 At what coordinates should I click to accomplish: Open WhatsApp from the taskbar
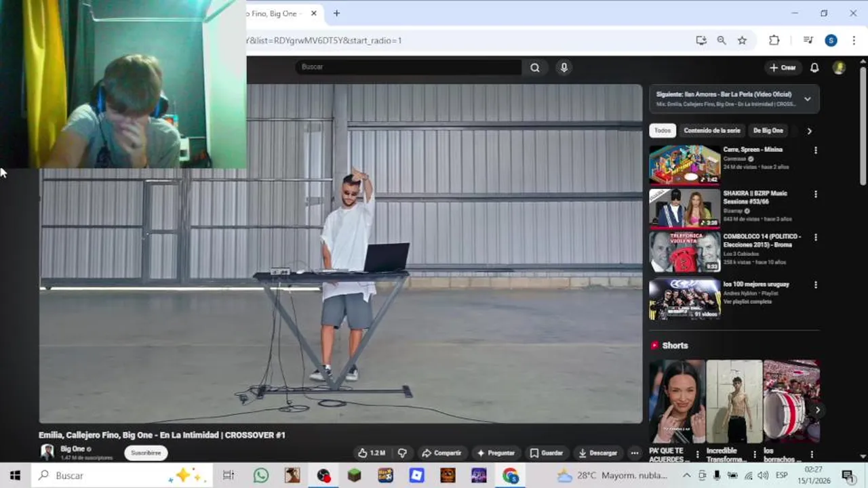tap(261, 476)
